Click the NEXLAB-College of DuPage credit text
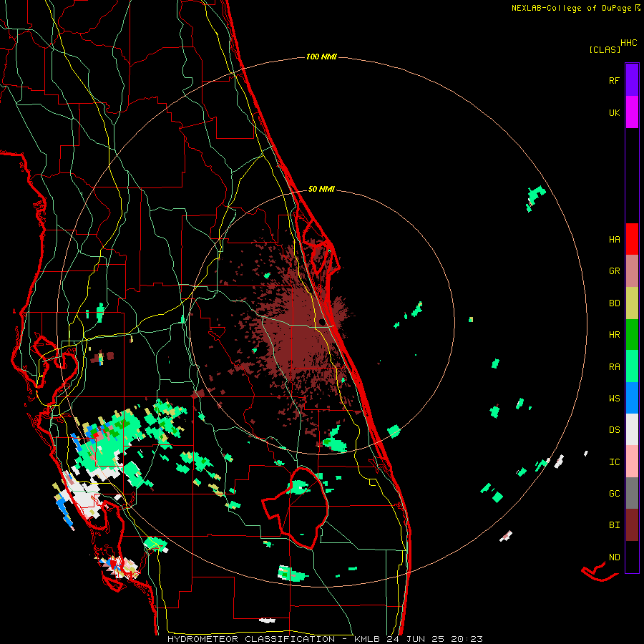The image size is (644, 644). click(x=571, y=8)
